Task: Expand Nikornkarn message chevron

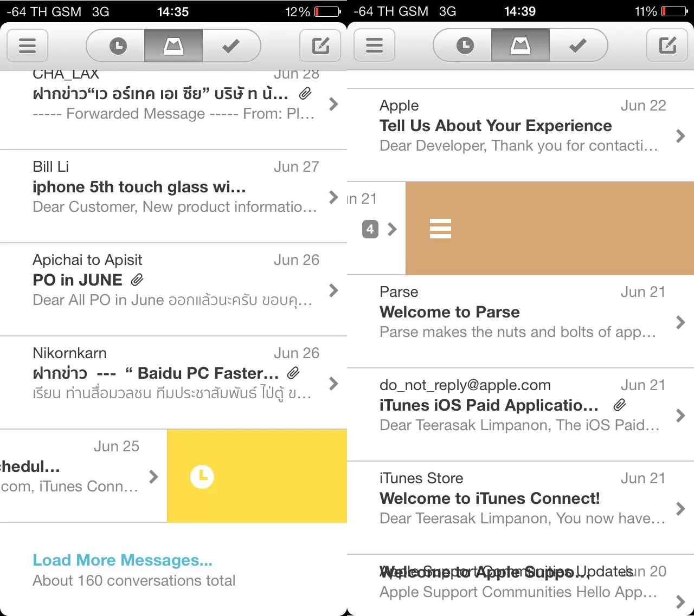Action: pyautogui.click(x=333, y=384)
